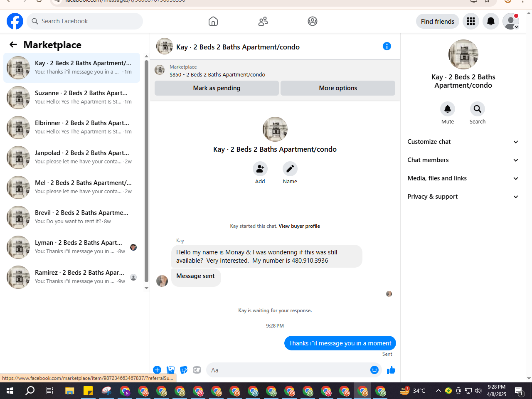Open volume control in system tray
The width and height of the screenshot is (532, 399).
(x=478, y=391)
